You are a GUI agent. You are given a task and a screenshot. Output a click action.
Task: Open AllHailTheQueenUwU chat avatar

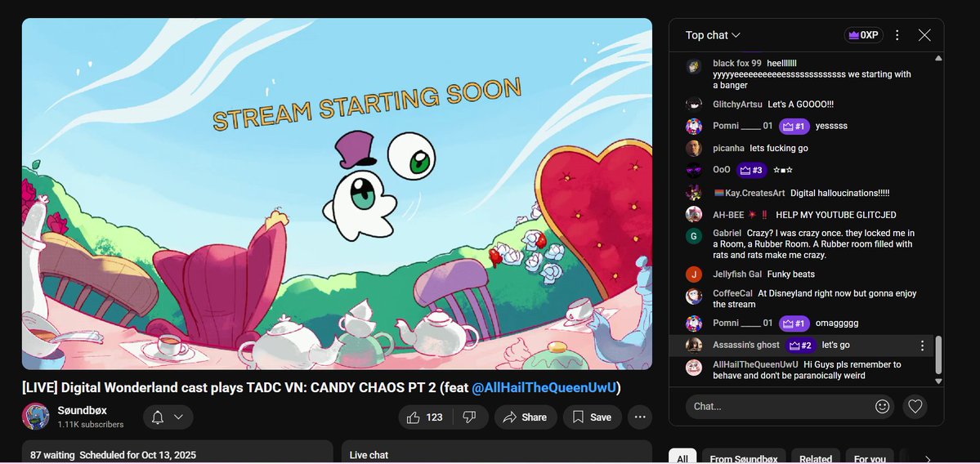(x=694, y=368)
